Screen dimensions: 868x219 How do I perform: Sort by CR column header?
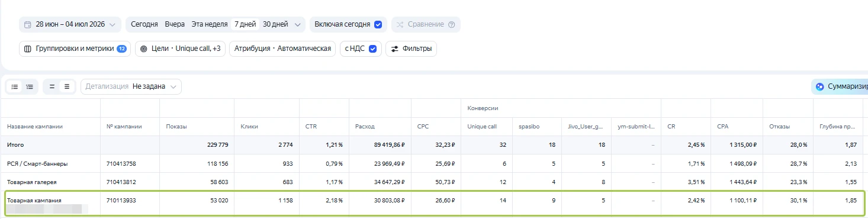pyautogui.click(x=671, y=126)
